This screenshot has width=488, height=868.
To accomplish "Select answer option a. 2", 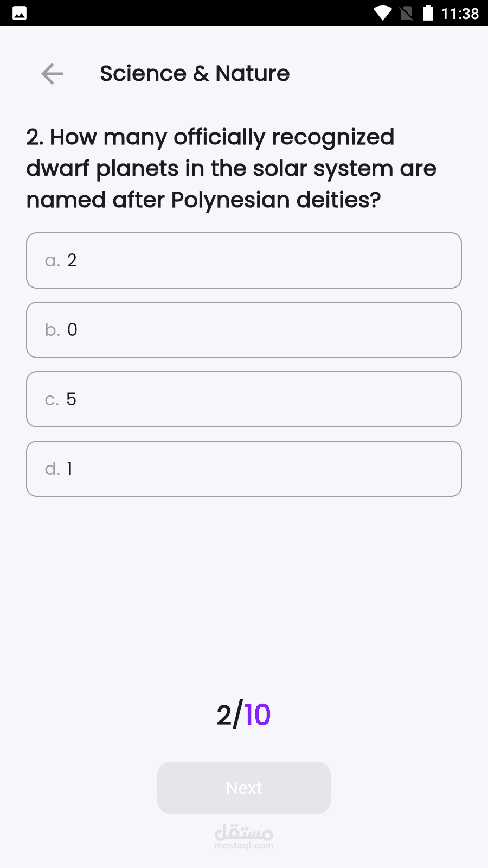I will pos(244,260).
